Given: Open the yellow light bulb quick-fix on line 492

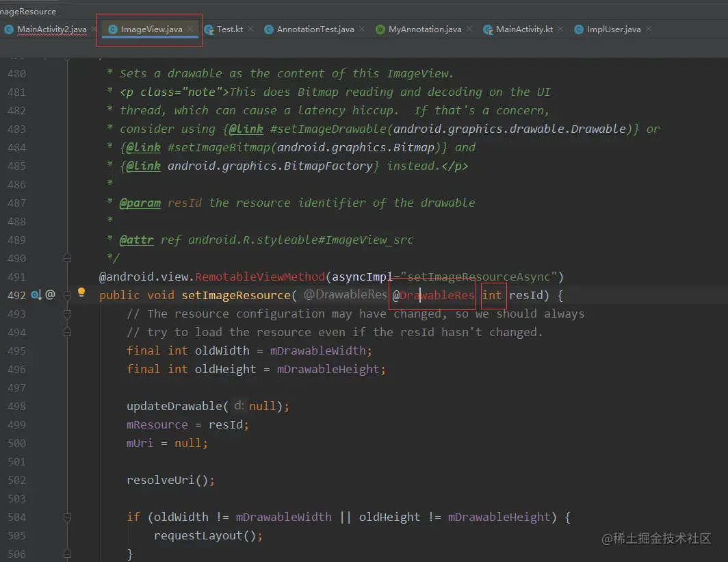Looking at the screenshot, I should coord(81,292).
